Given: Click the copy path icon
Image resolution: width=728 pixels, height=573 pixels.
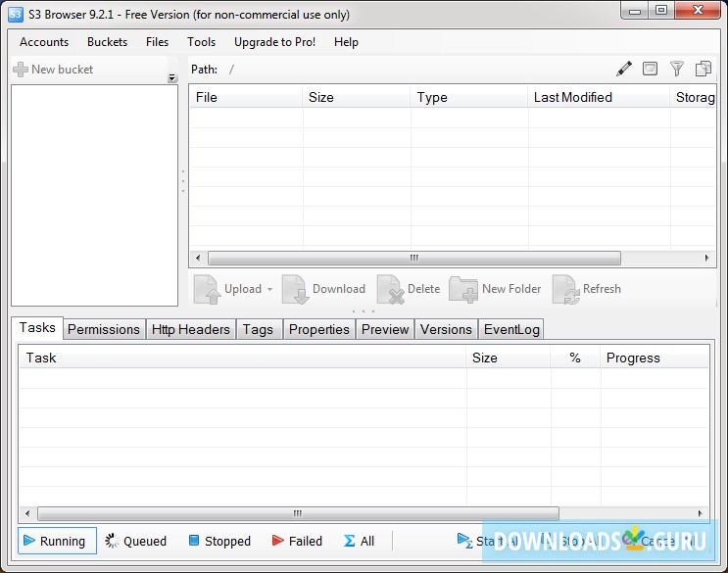Looking at the screenshot, I should point(704,69).
